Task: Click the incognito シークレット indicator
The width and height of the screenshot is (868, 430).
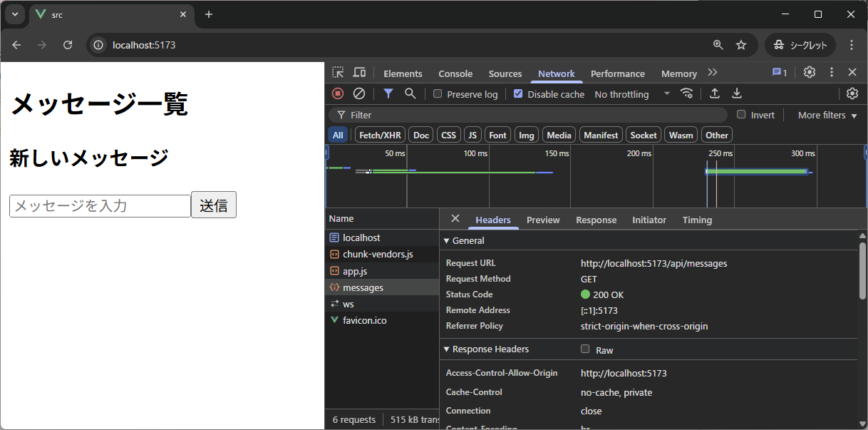Action: 800,45
